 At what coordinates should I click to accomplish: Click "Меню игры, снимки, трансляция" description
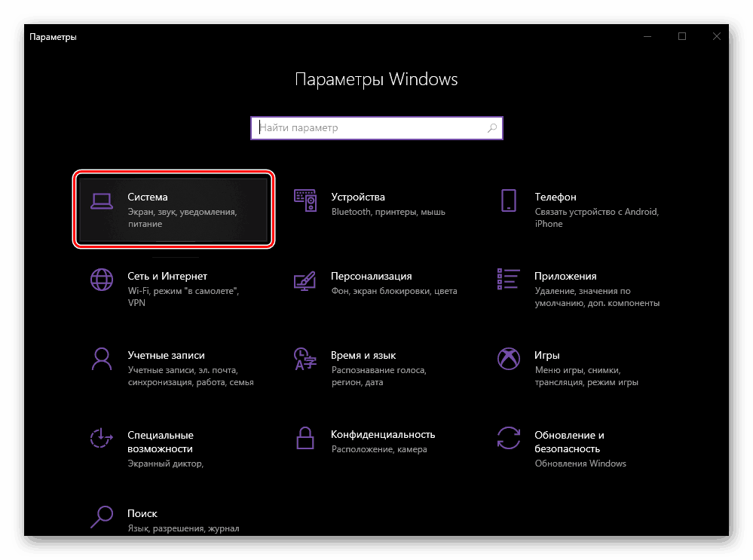pyautogui.click(x=586, y=376)
